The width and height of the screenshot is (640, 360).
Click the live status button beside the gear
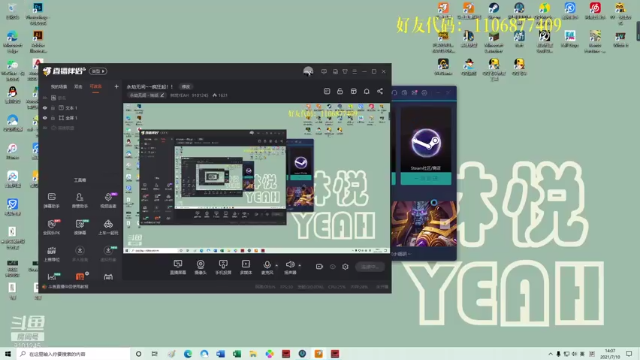(x=370, y=267)
